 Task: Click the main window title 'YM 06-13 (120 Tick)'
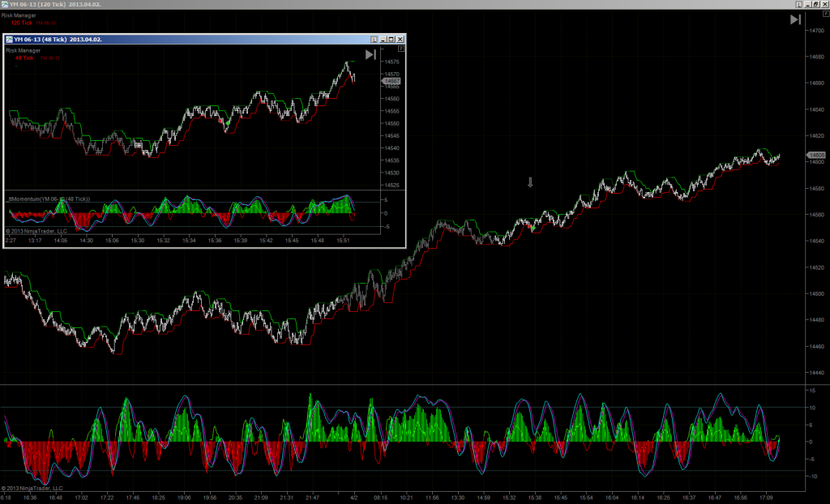tap(37, 4)
